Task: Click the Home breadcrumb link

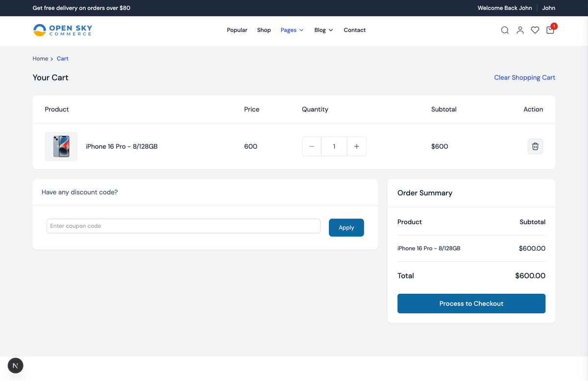Action: coord(40,59)
